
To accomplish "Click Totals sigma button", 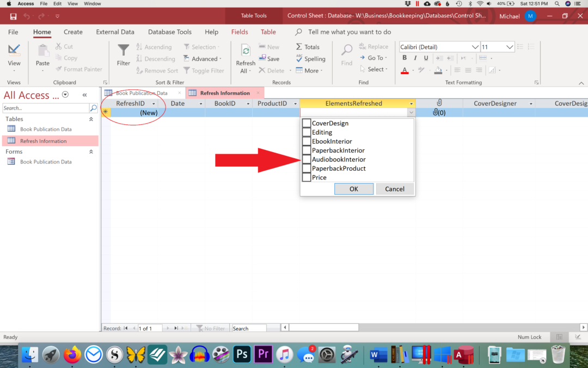I will pos(308,47).
